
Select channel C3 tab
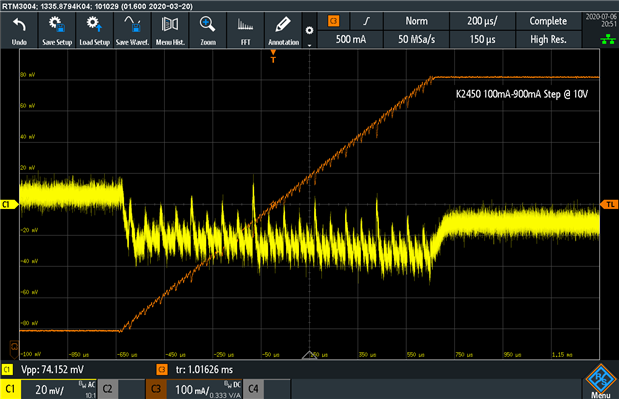coord(156,389)
